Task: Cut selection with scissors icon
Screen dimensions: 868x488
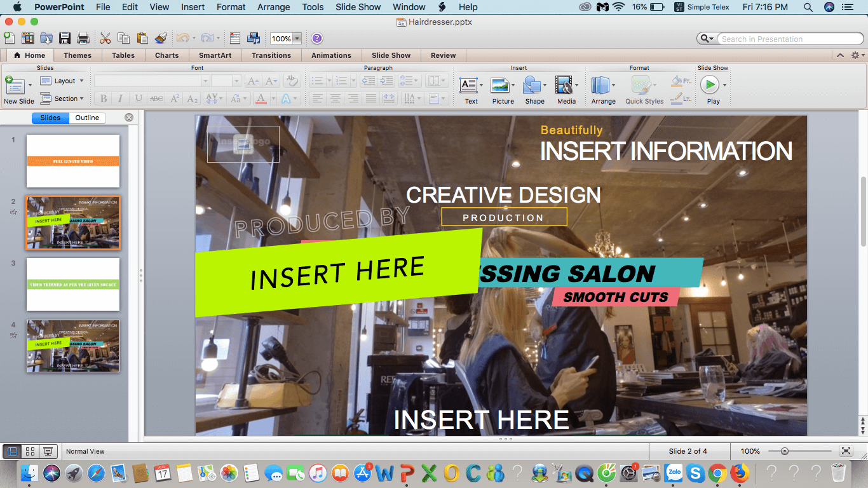Action: 105,38
